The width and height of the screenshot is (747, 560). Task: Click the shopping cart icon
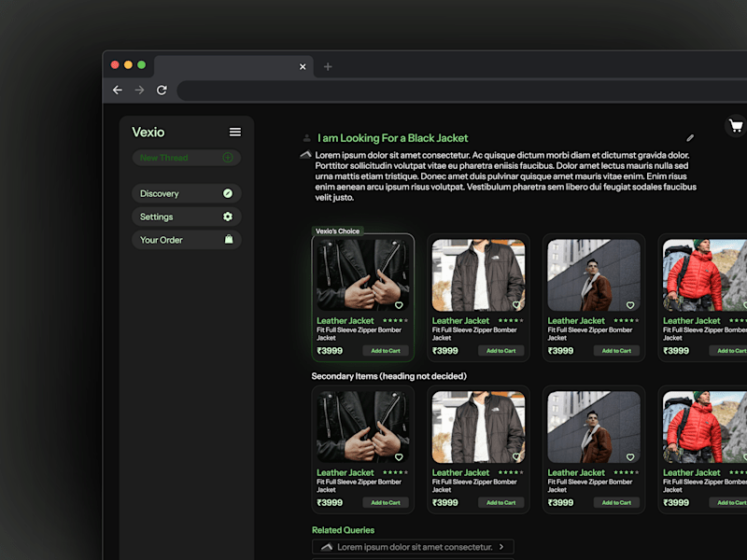point(736,126)
